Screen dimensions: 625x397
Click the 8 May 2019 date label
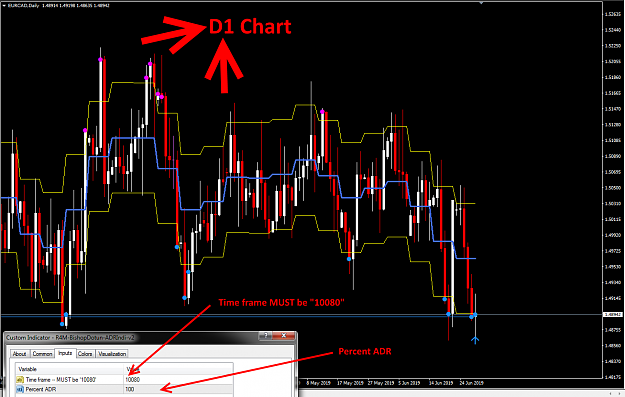click(x=318, y=383)
